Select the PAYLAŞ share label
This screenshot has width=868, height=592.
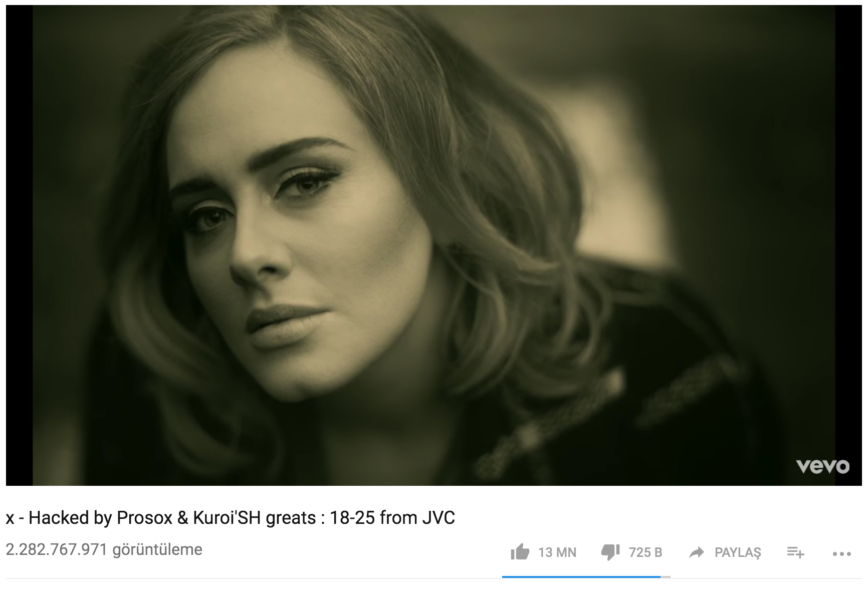(x=738, y=553)
